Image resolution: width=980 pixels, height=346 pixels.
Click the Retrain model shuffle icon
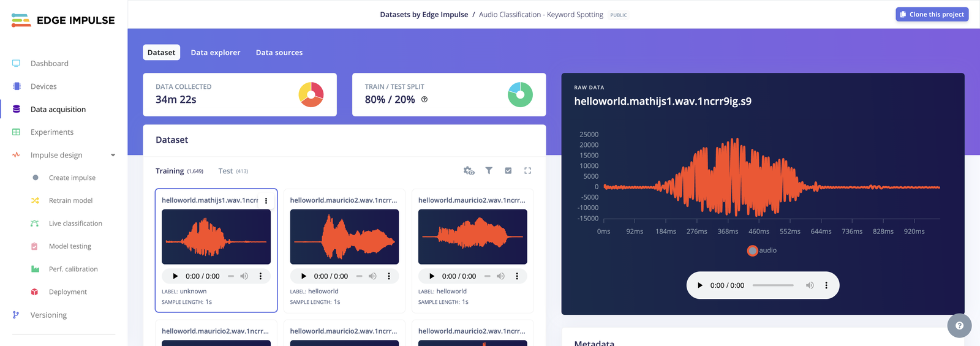35,201
